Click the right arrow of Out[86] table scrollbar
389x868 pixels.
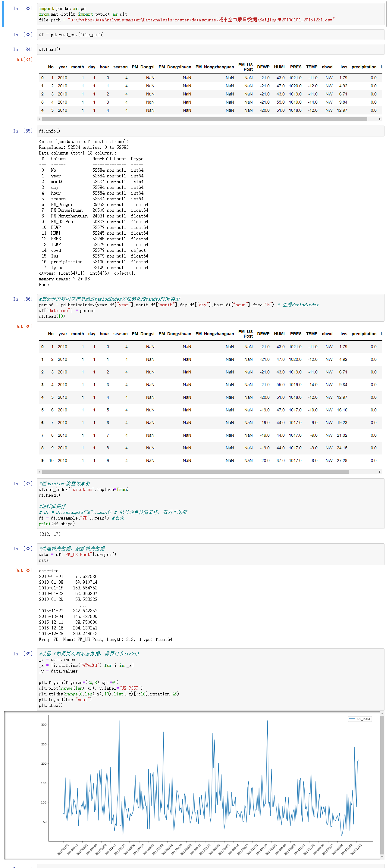(x=380, y=472)
